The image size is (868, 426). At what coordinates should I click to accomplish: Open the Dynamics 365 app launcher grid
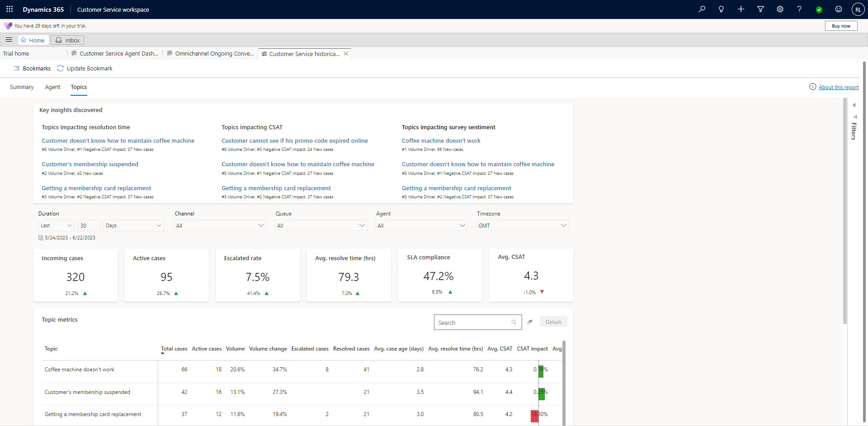[x=9, y=9]
